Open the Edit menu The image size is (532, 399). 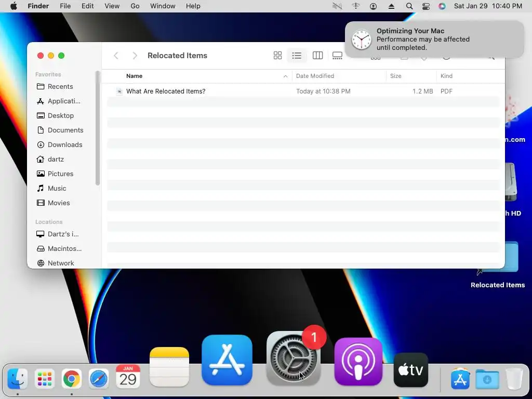point(87,6)
